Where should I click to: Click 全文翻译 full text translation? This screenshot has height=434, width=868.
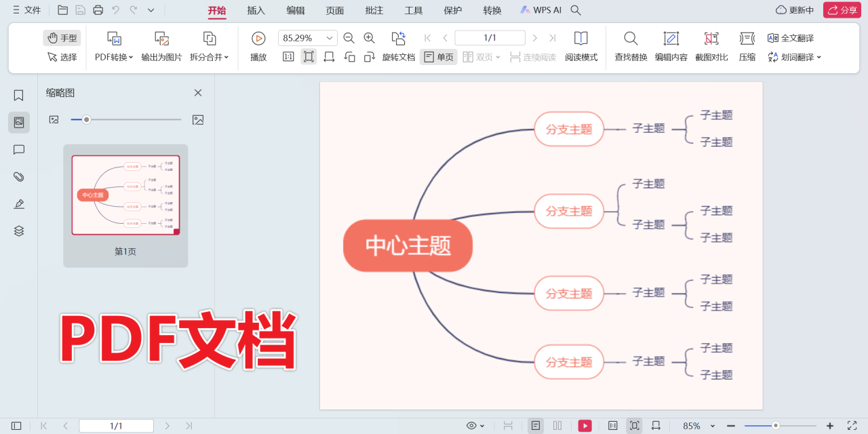791,38
